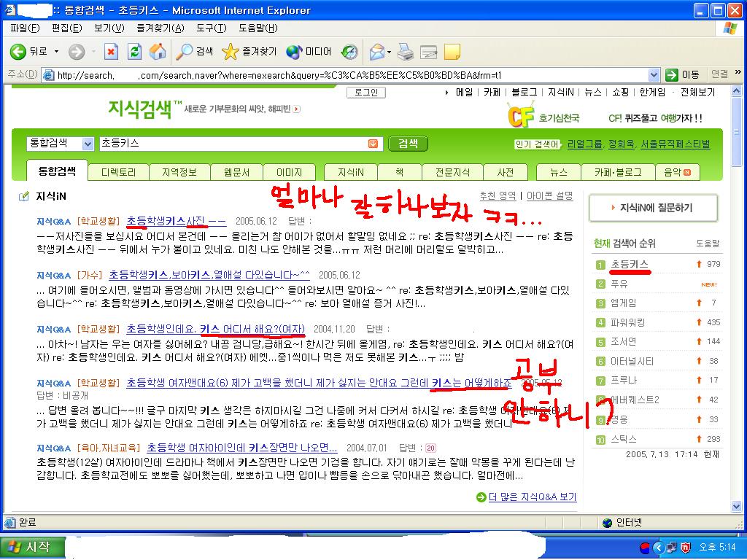Viewport: 747px width, 560px height.
Task: Click the yellow note toolbar icon
Action: coord(452,52)
